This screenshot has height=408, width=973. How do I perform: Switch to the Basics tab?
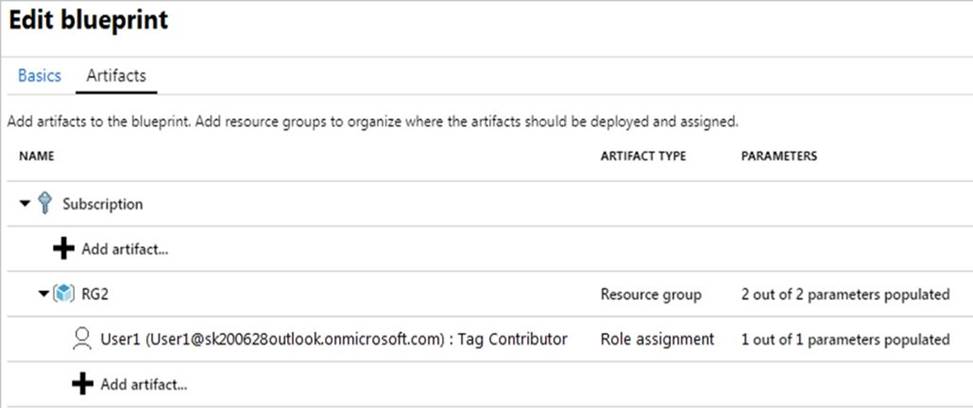pos(40,76)
